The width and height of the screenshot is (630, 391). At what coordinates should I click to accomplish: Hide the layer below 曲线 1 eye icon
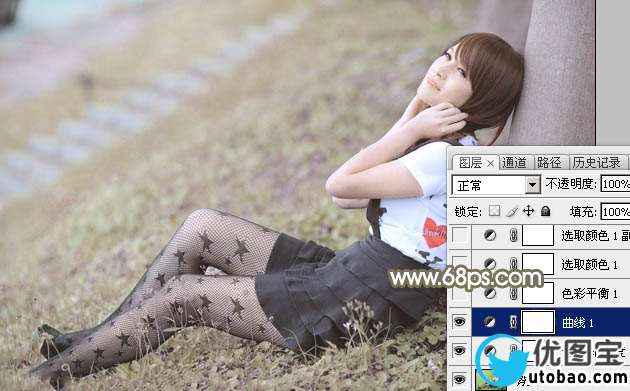pyautogui.click(x=460, y=350)
